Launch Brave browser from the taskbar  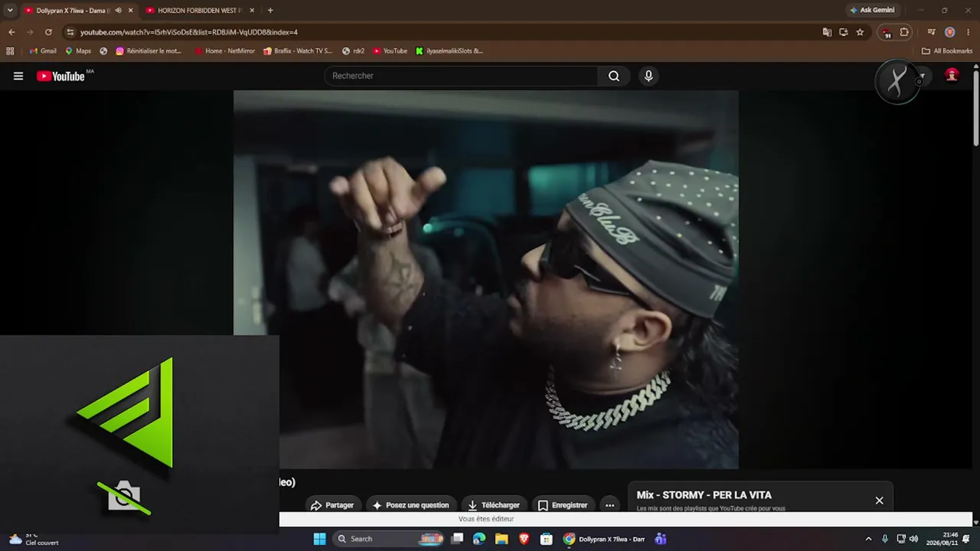pos(524,539)
